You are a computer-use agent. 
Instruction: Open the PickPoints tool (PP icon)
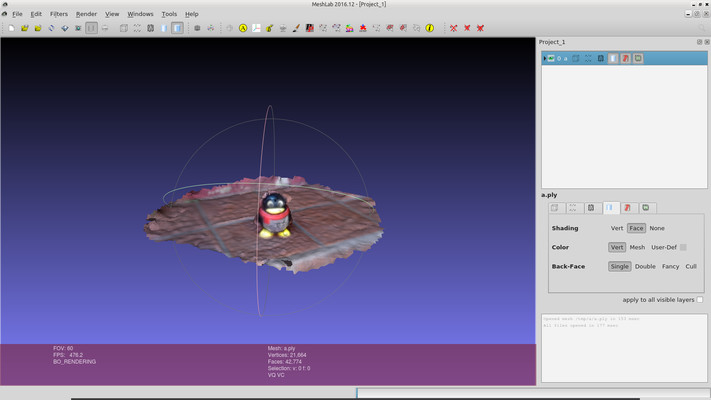pyautogui.click(x=310, y=28)
